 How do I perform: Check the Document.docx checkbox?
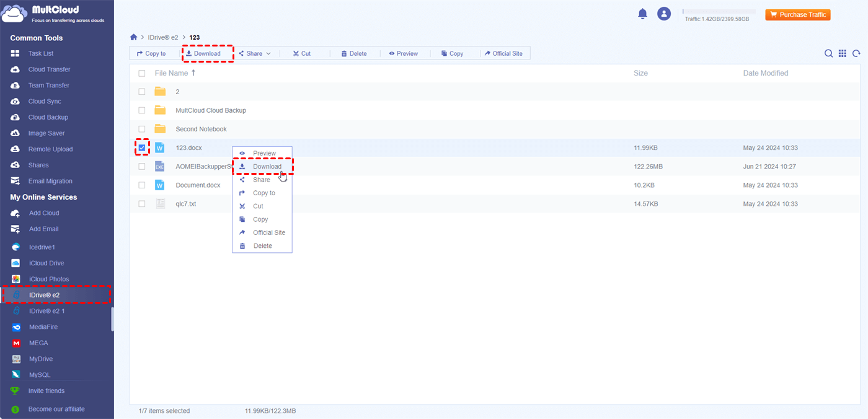(142, 185)
